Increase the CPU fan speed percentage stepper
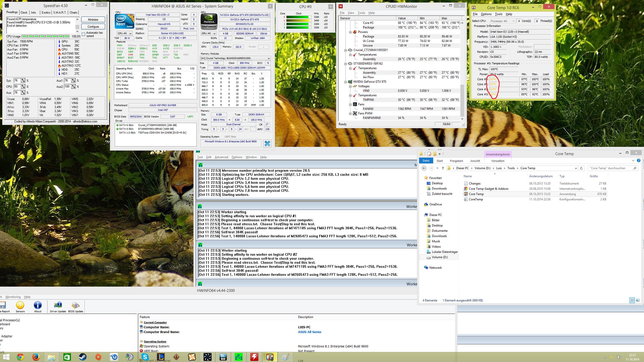 click(x=23, y=86)
